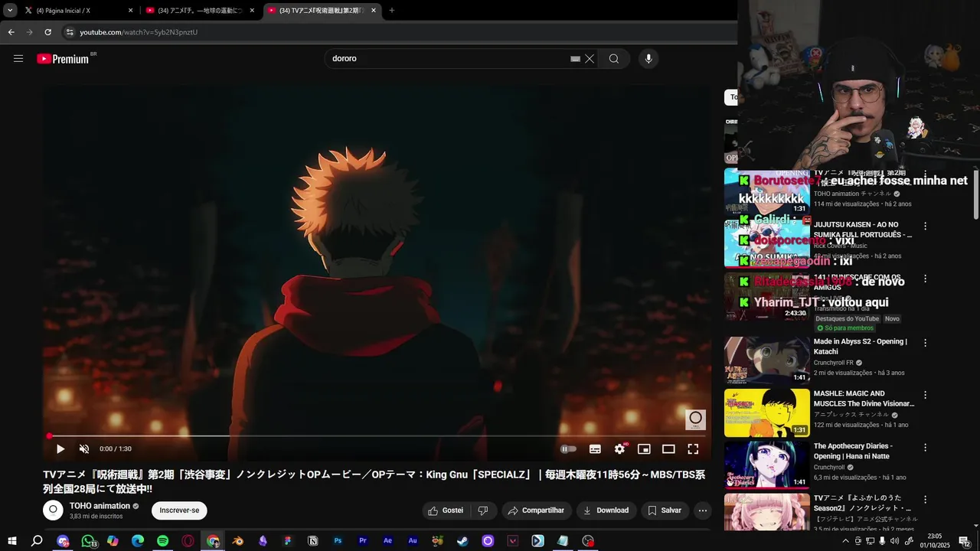
Task: Switch to theater mode
Action: point(668,449)
